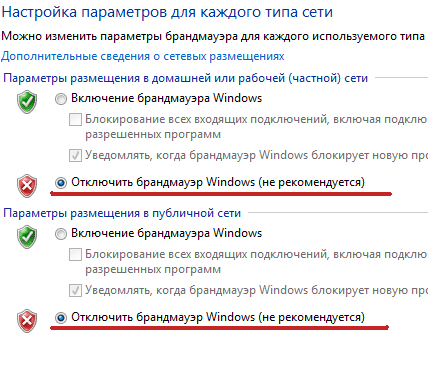Screen dimensions: 428x365
Task: Toggle 'Уведомлять, когда брандмауэр' checkbox for public network
Action: click(75, 290)
